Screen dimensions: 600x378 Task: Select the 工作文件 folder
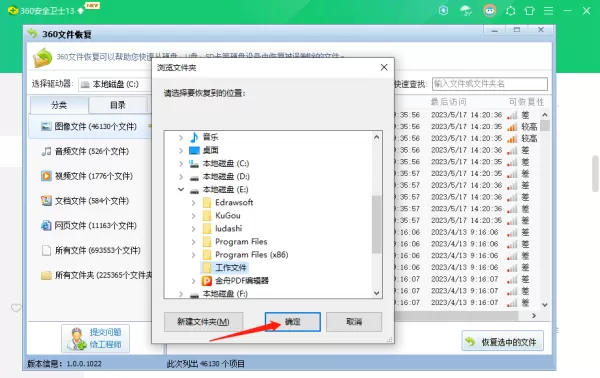pos(230,267)
